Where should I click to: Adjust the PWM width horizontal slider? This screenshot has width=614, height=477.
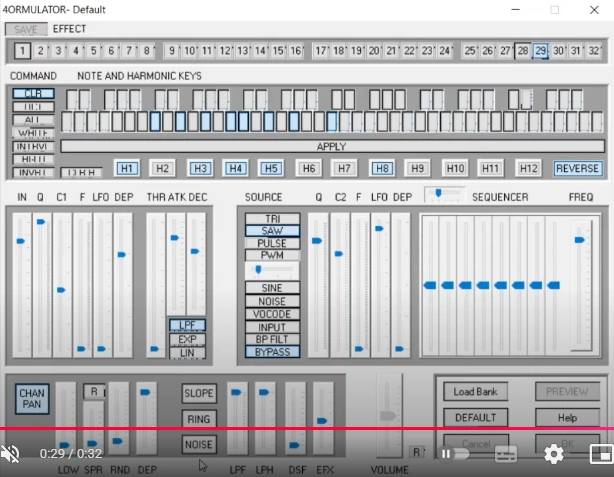(x=258, y=269)
